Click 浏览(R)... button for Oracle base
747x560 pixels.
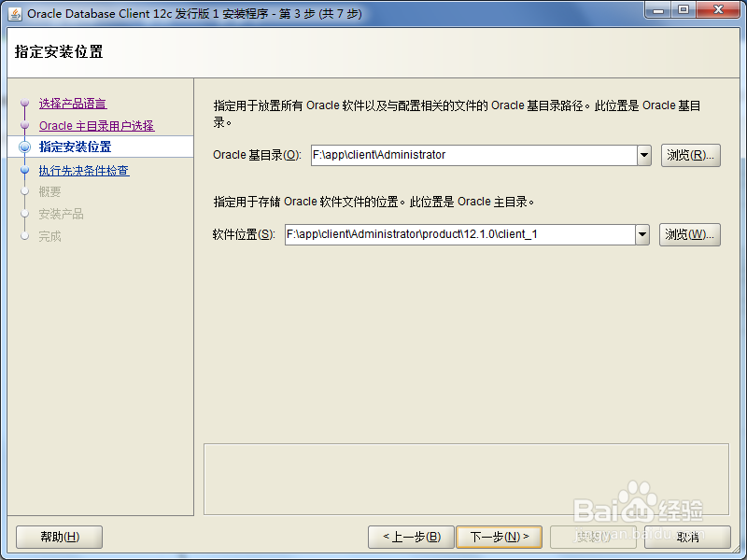[x=690, y=155]
